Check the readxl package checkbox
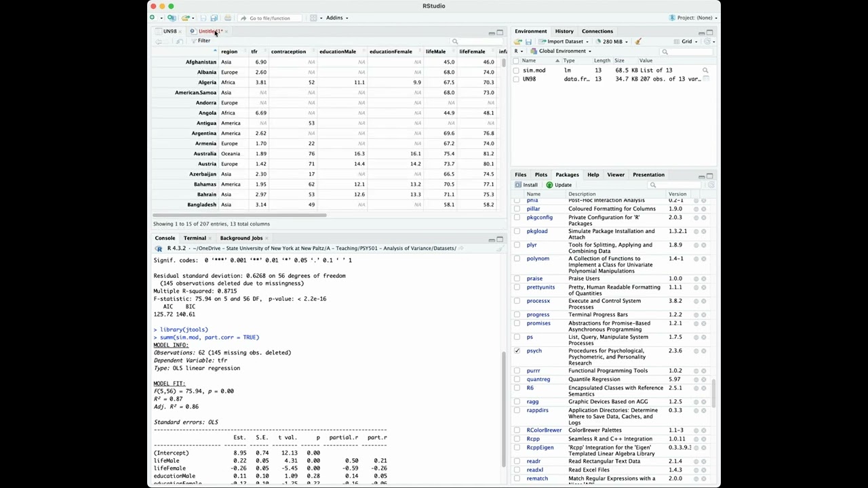Image resolution: width=868 pixels, height=488 pixels. point(517,470)
